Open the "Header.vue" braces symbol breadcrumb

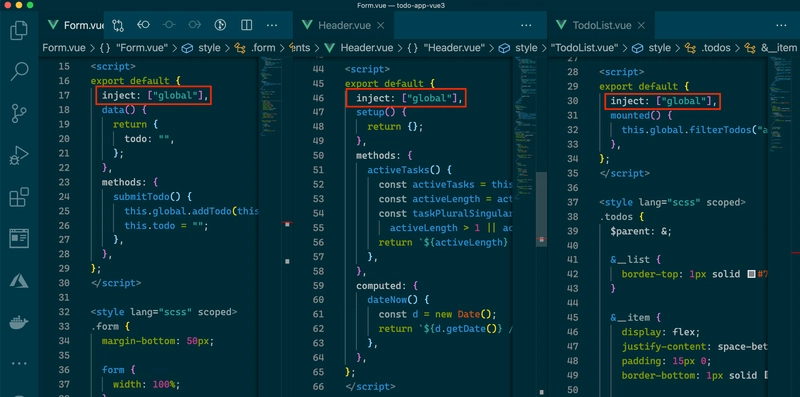pyautogui.click(x=446, y=48)
